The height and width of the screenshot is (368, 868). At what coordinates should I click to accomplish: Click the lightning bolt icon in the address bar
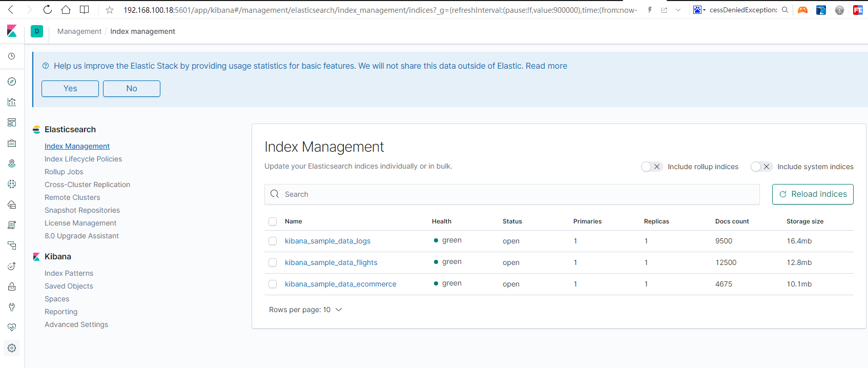coord(650,10)
